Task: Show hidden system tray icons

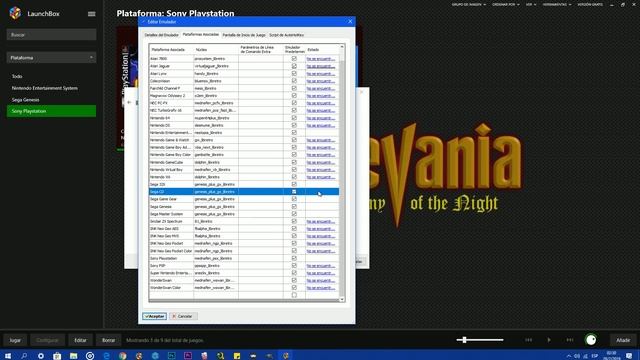Action: click(569, 356)
